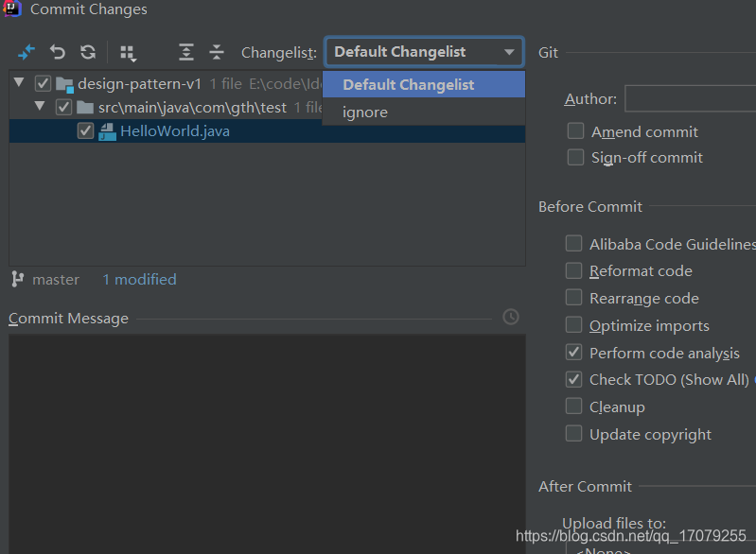Uncheck the design-pattern-v1 checkbox
The height and width of the screenshot is (554, 756).
tap(43, 84)
